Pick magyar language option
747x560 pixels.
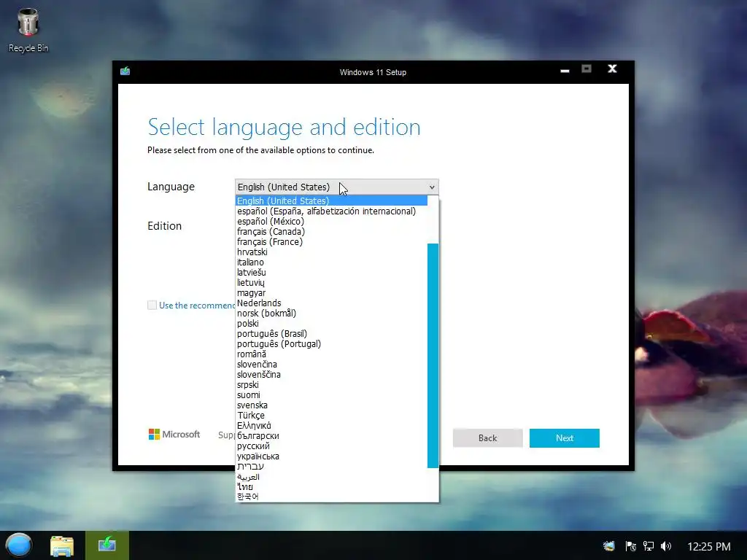332,293
